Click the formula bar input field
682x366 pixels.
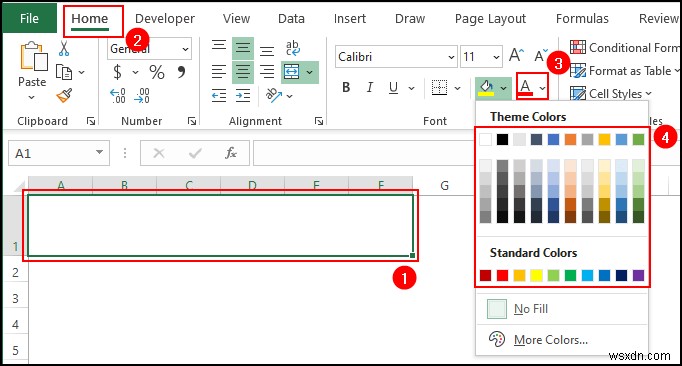364,153
